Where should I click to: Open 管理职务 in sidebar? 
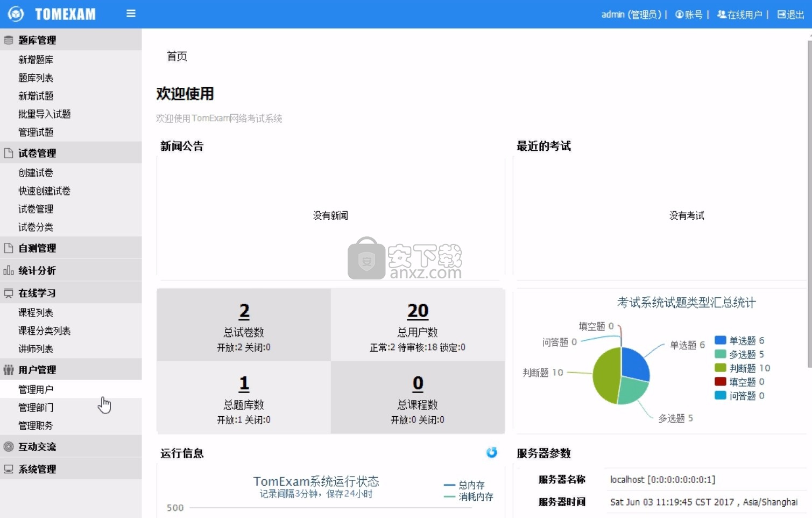pos(36,425)
